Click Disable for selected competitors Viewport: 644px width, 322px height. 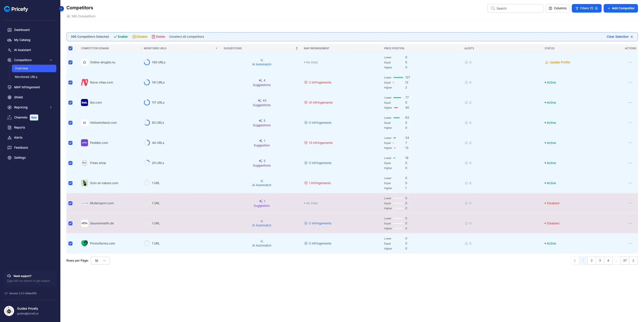click(140, 37)
